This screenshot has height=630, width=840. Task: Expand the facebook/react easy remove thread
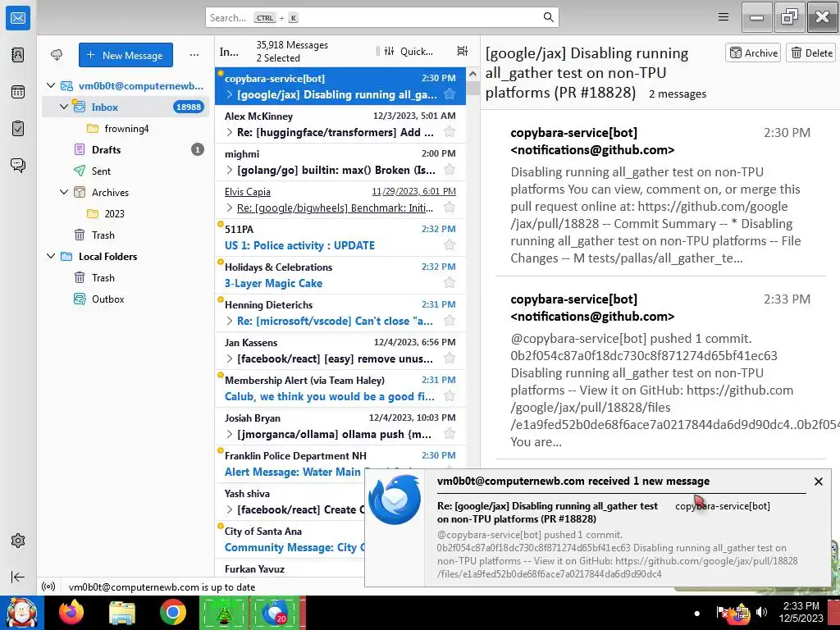[230, 359]
